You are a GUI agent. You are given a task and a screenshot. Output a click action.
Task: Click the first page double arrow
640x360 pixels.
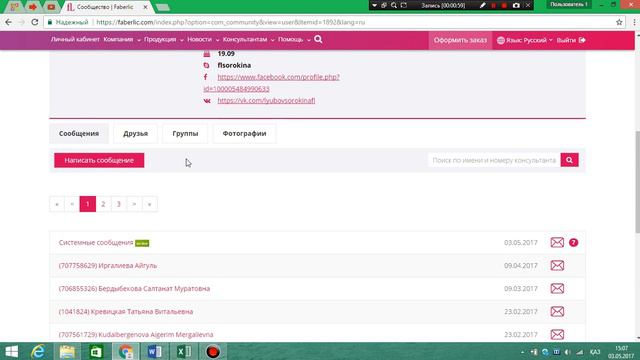(57, 204)
